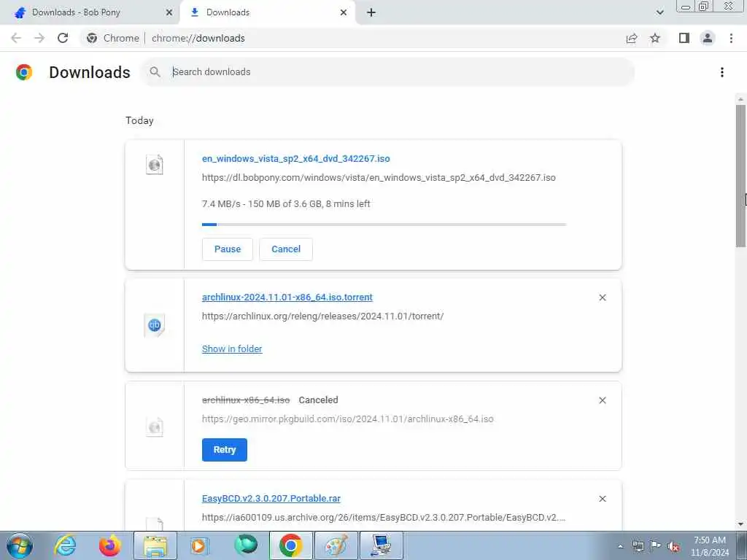Open the Chrome three-dot menu in toolbar
The width and height of the screenshot is (747, 560).
click(x=731, y=38)
